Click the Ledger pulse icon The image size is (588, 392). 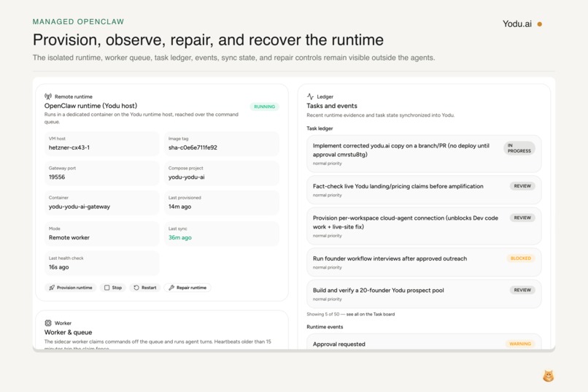pyautogui.click(x=310, y=96)
